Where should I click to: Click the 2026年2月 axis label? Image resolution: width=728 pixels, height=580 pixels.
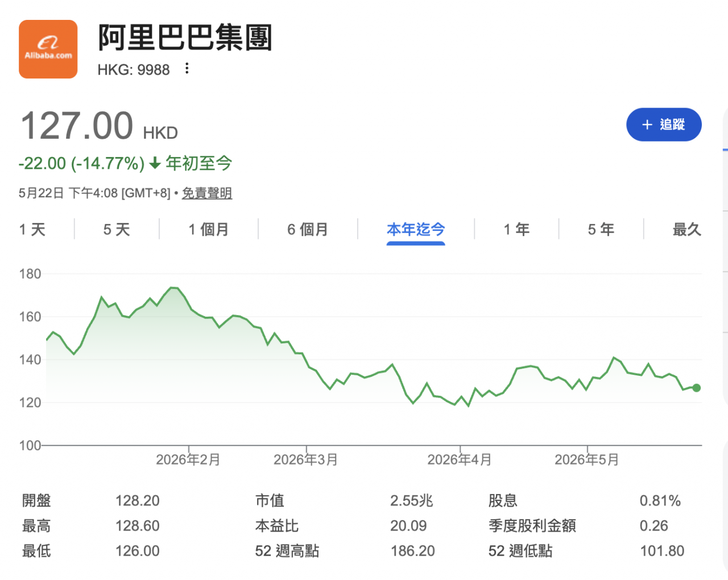click(188, 459)
